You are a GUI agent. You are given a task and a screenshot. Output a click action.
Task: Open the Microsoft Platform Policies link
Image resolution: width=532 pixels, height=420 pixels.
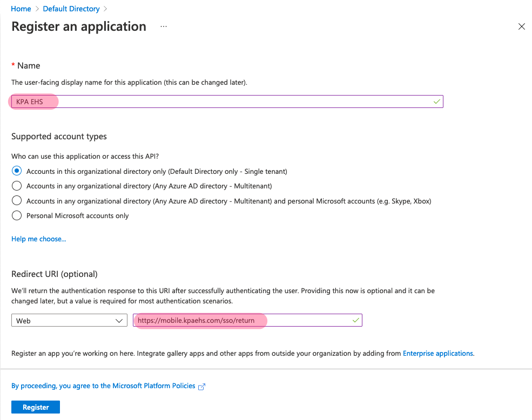(x=103, y=386)
